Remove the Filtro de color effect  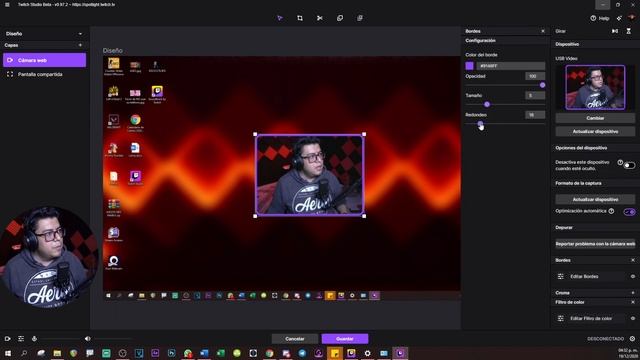point(633,302)
